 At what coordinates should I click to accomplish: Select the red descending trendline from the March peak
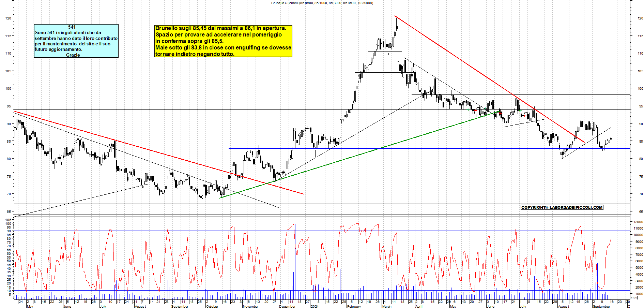pyautogui.click(x=490, y=79)
